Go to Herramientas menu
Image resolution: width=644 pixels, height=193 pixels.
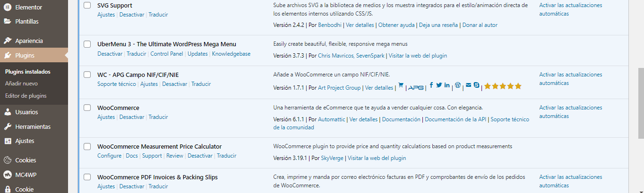click(x=33, y=126)
